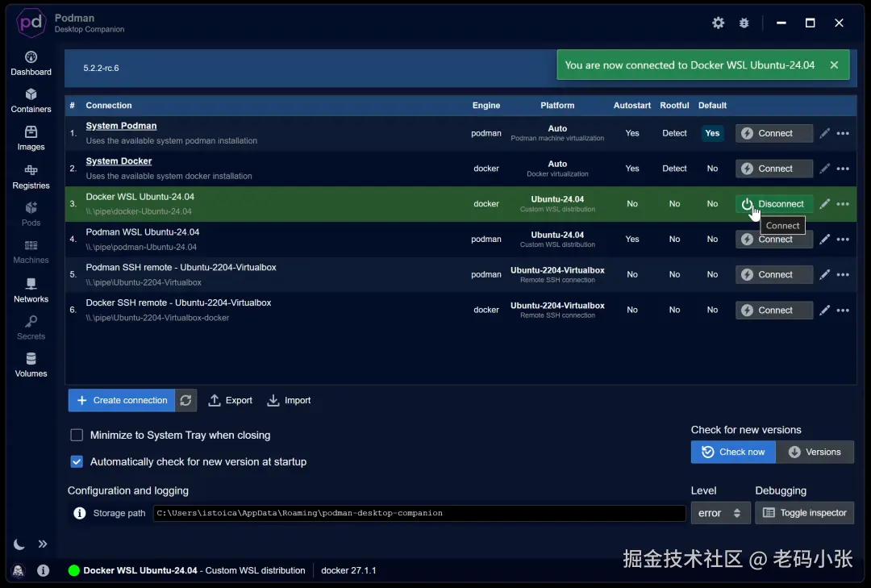Select Pods in the sidebar
The height and width of the screenshot is (588, 871).
(x=31, y=214)
